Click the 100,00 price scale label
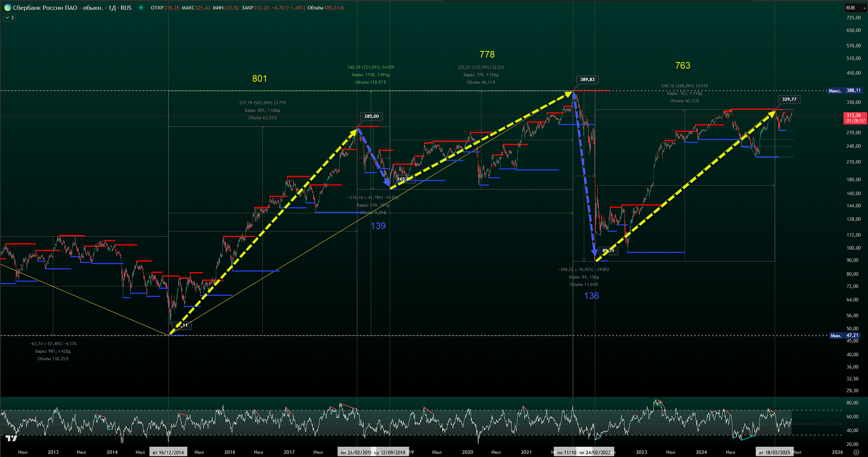This screenshot has width=868, height=457. pyautogui.click(x=853, y=248)
